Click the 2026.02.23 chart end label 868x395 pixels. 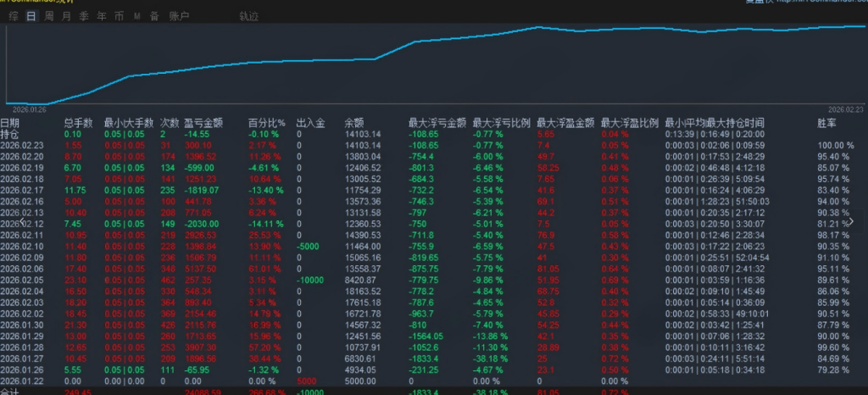845,109
